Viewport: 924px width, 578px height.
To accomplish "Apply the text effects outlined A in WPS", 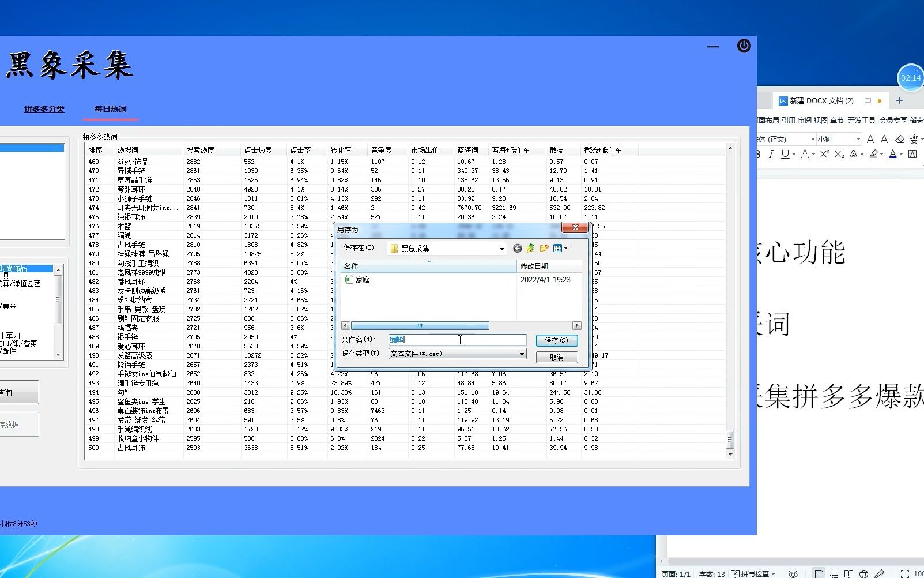I will point(853,154).
